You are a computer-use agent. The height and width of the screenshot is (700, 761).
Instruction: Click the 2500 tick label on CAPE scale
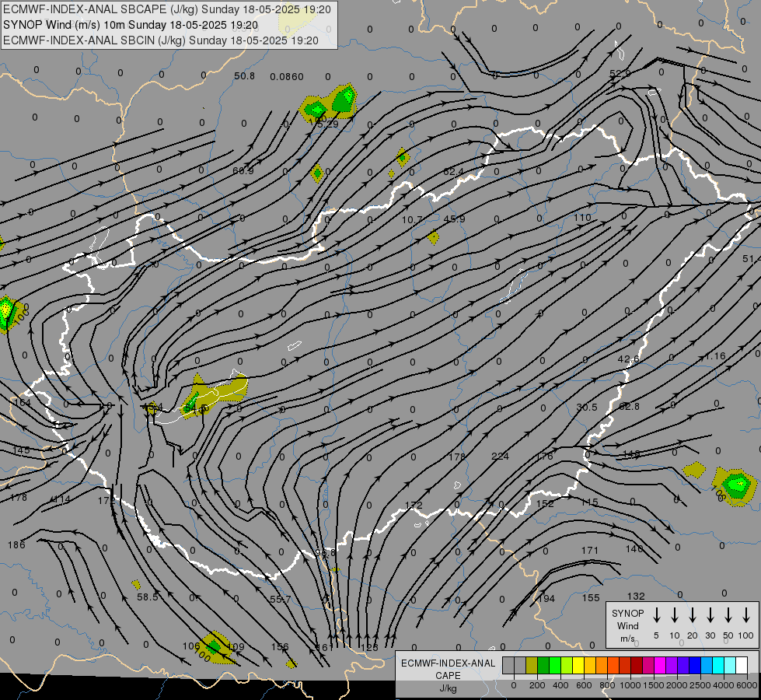click(x=700, y=685)
